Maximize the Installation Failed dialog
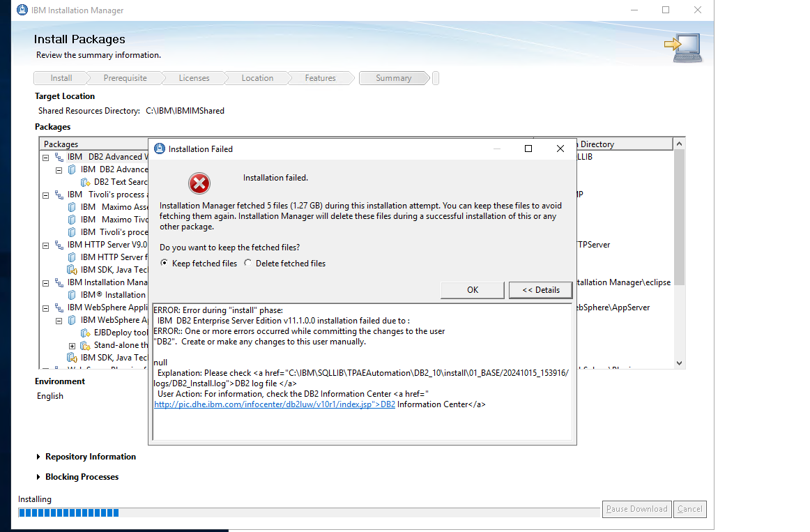Image resolution: width=810 pixels, height=532 pixels. click(x=528, y=149)
